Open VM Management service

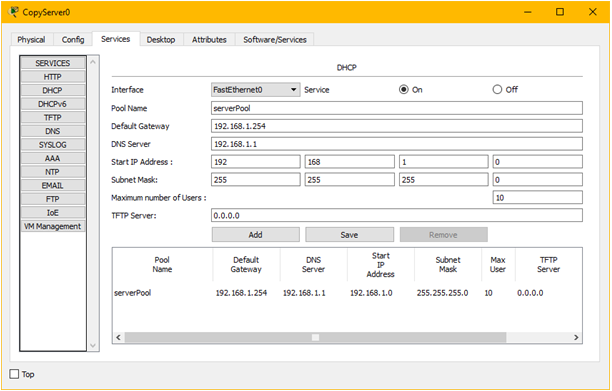[53, 226]
